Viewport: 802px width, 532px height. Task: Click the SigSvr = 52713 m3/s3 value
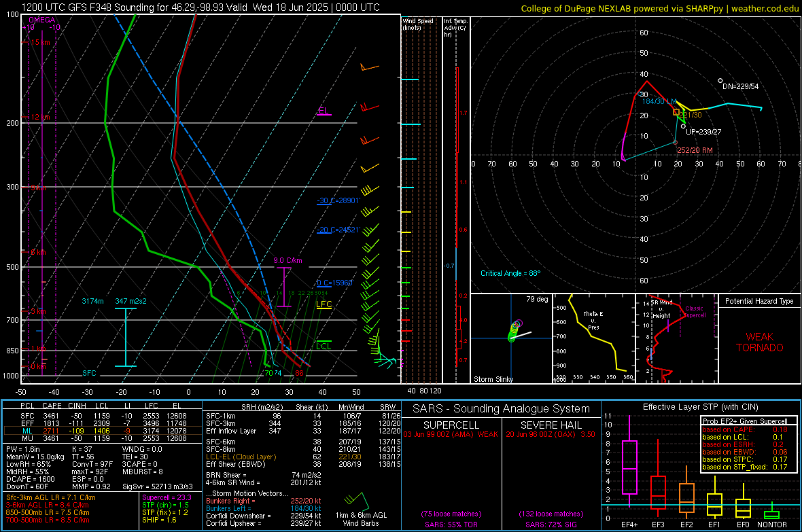158,487
